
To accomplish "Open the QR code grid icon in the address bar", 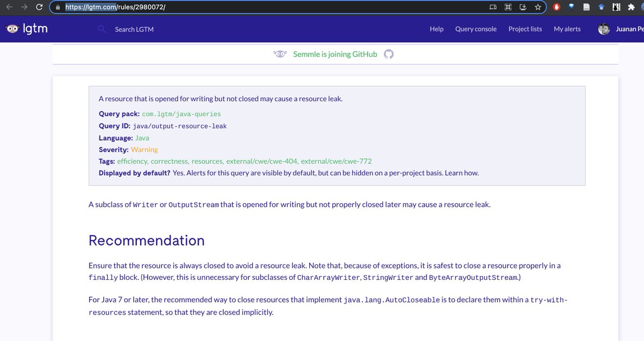I will pos(508,8).
